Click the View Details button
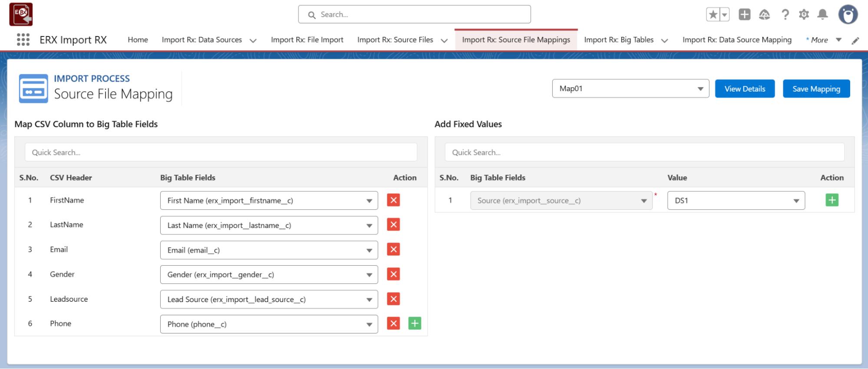Screen dimensions: 868x369 pos(745,89)
